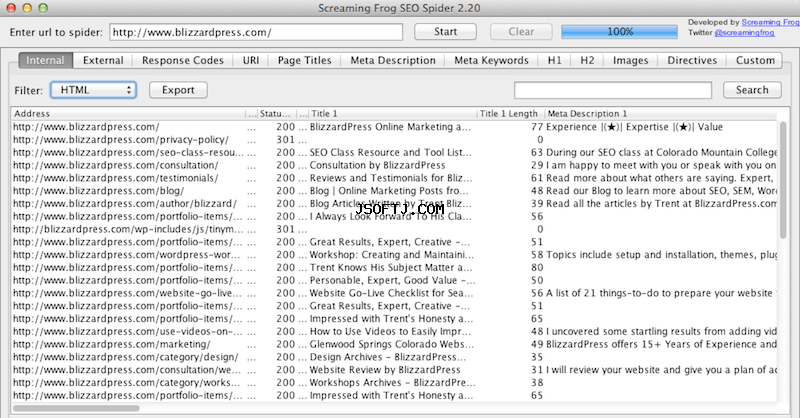Close the Screaming Frog window

pos(11,8)
